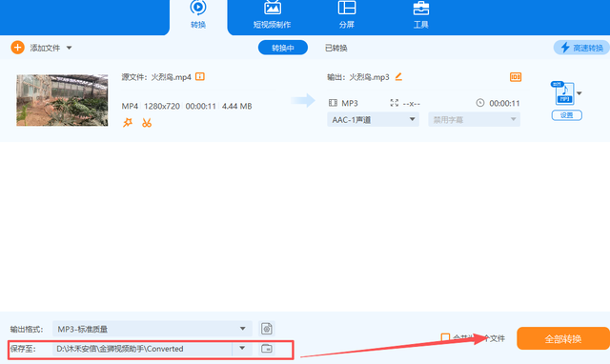Click the 源文件: 火烈鸟.mp4 filename text
The image size is (610, 364).
tap(156, 77)
